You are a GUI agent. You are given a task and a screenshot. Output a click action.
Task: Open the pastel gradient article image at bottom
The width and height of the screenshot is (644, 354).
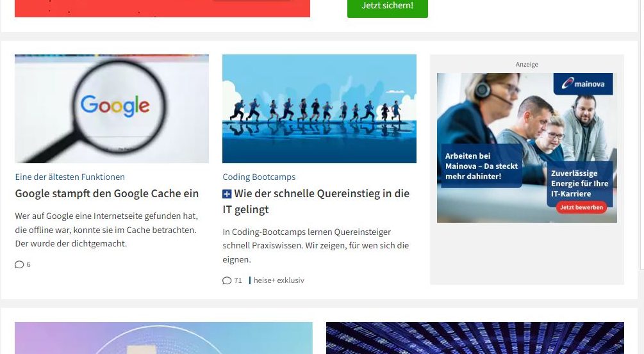[163, 338]
